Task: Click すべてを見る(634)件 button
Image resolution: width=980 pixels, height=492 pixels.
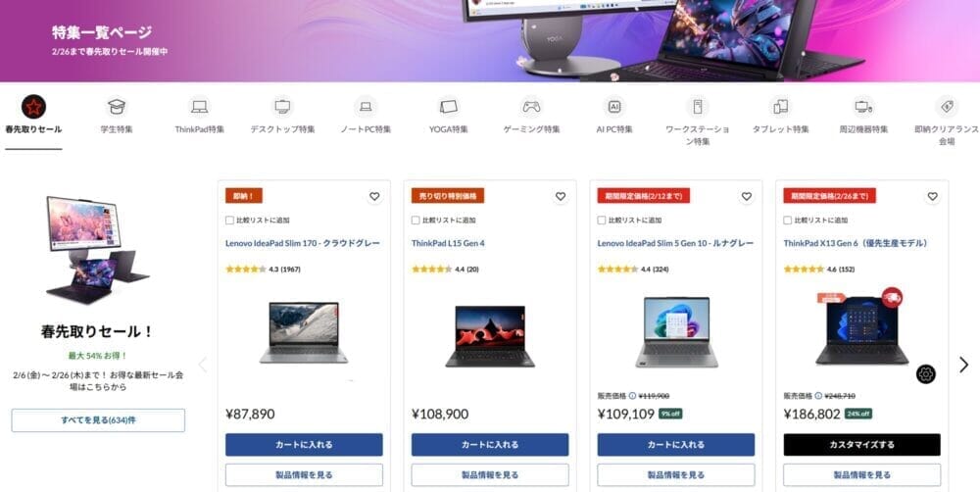Action: tap(98, 420)
